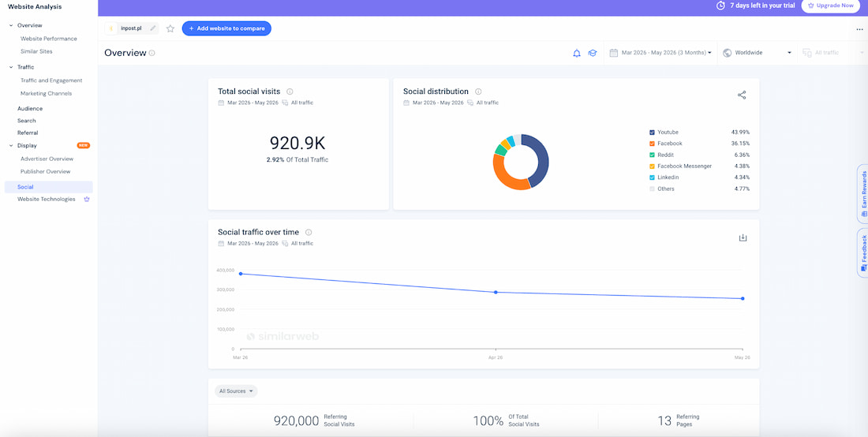Click the Others legend color swatch
The image size is (868, 437).
tap(652, 189)
